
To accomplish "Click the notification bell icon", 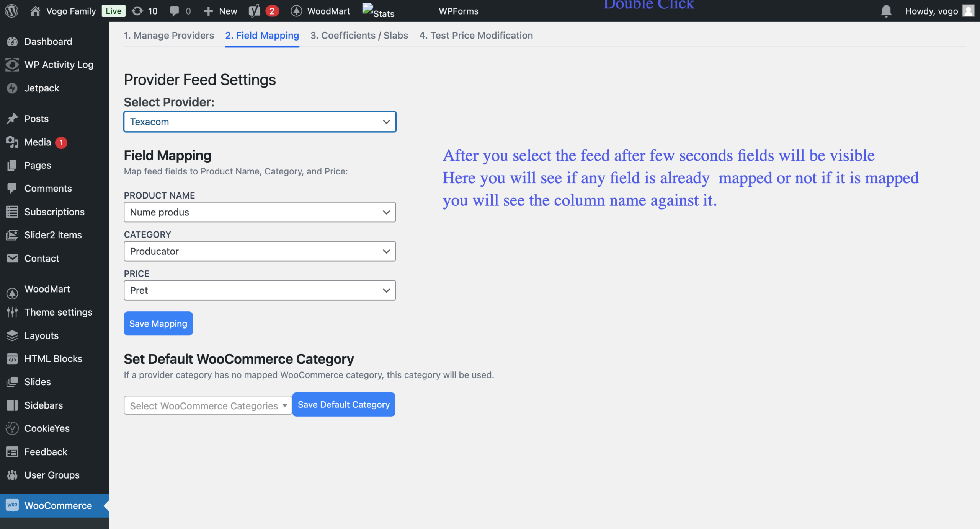I will [x=886, y=11].
